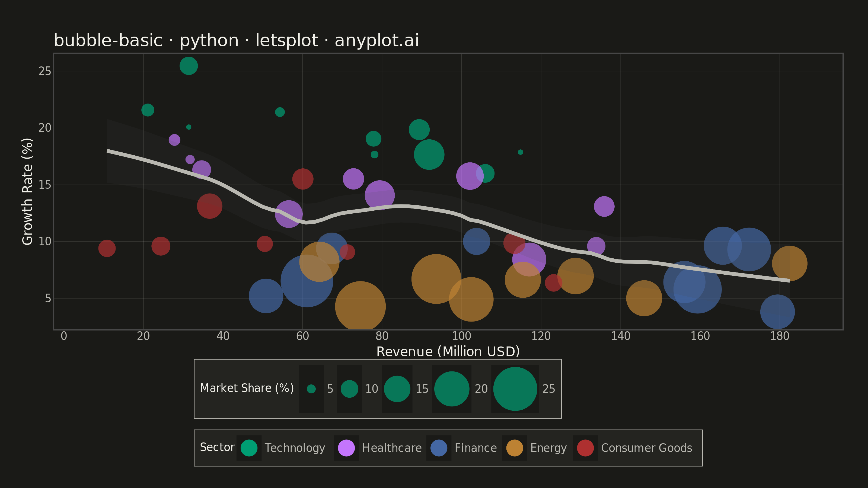
Task: Click the Energy legend color swatch
Action: pyautogui.click(x=515, y=448)
